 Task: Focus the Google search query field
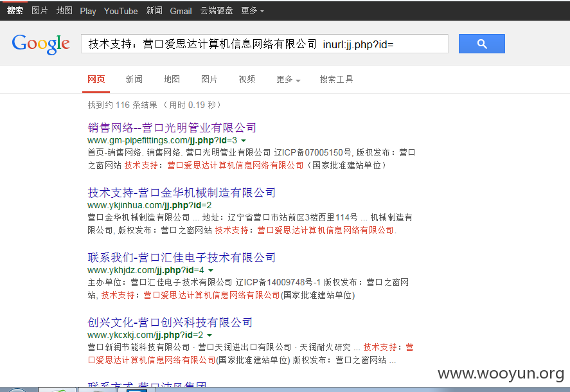[x=264, y=44]
